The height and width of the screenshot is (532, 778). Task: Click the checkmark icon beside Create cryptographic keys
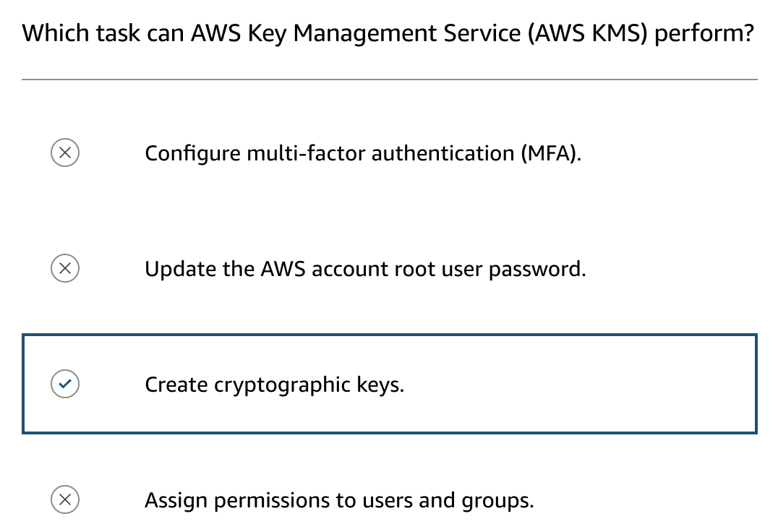pyautogui.click(x=65, y=384)
